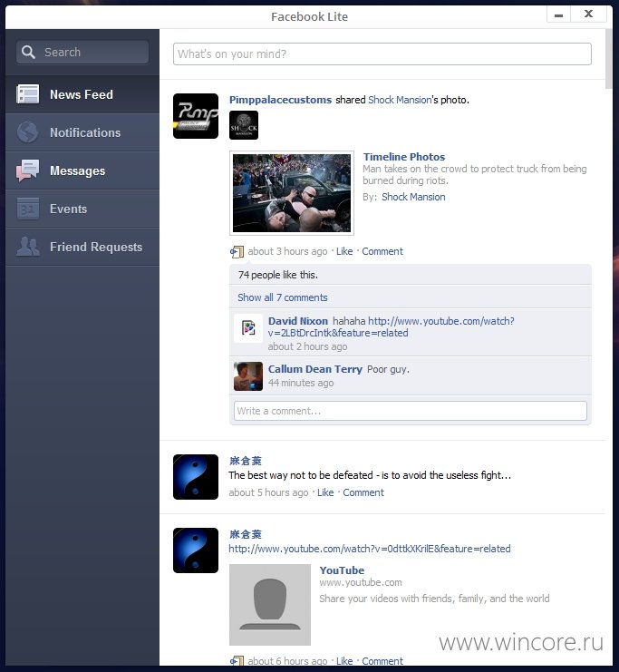
Task: Click the poster's name above the YouTube URL
Action: coord(245,534)
